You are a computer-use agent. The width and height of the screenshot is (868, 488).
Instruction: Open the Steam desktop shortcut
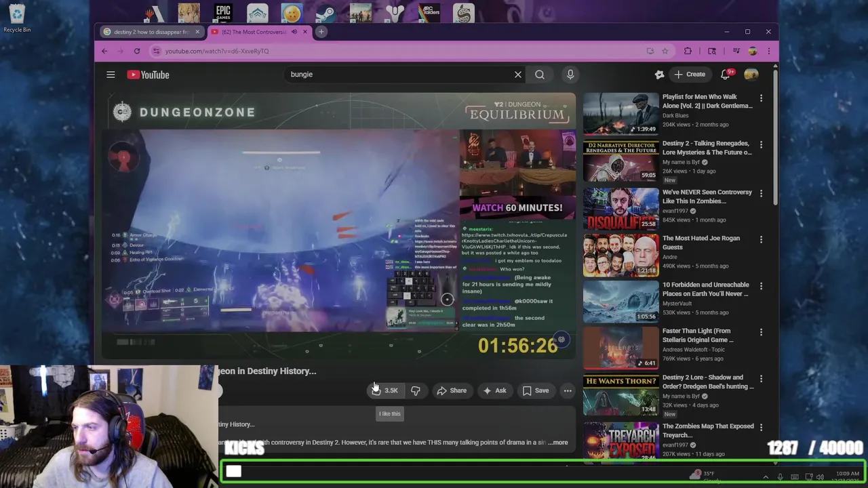tap(325, 13)
